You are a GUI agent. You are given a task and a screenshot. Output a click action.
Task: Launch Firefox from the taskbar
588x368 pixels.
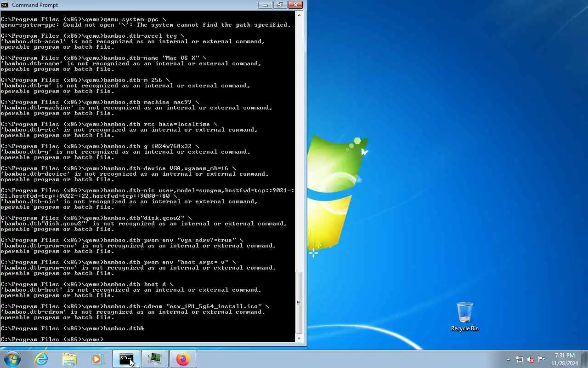[183, 359]
